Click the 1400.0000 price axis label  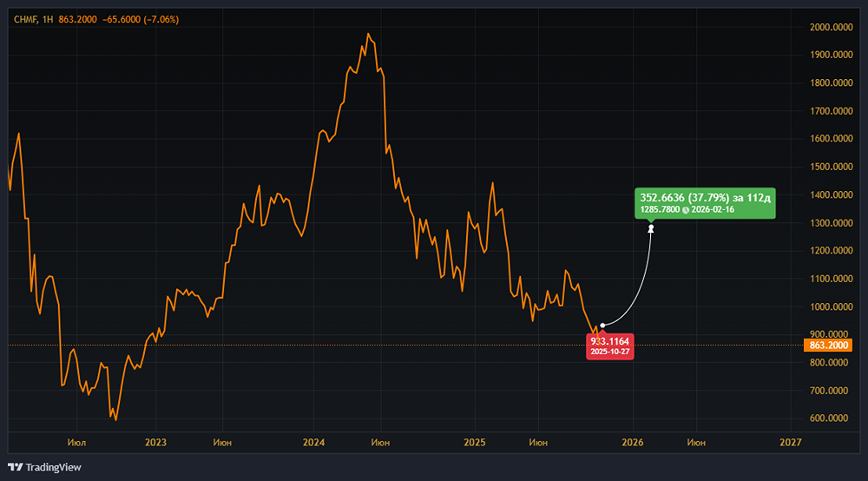click(831, 194)
